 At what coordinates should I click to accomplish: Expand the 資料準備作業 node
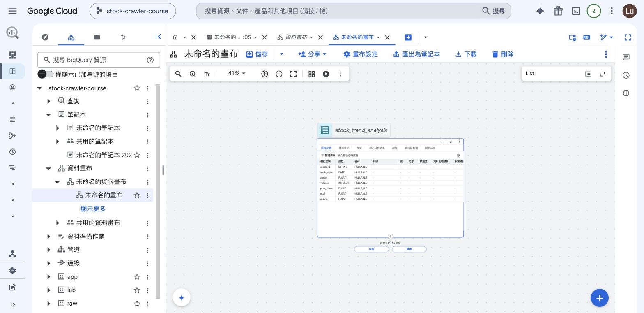pyautogui.click(x=49, y=236)
